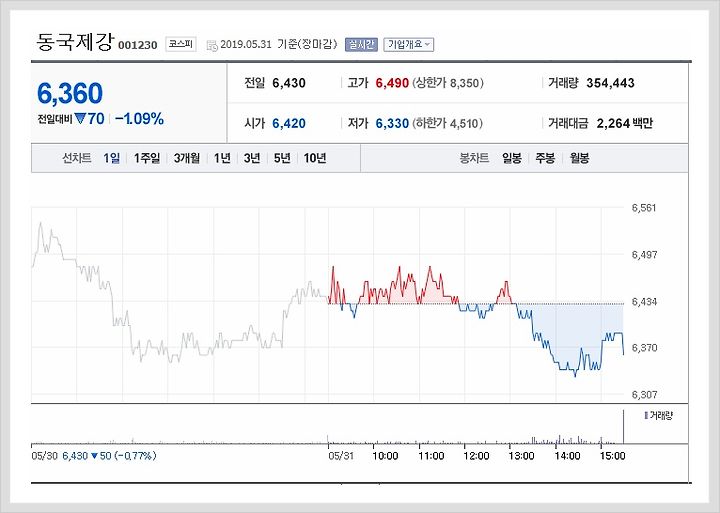The width and height of the screenshot is (720, 513).
Task: Click the volume value 354,443
Action: [x=610, y=83]
